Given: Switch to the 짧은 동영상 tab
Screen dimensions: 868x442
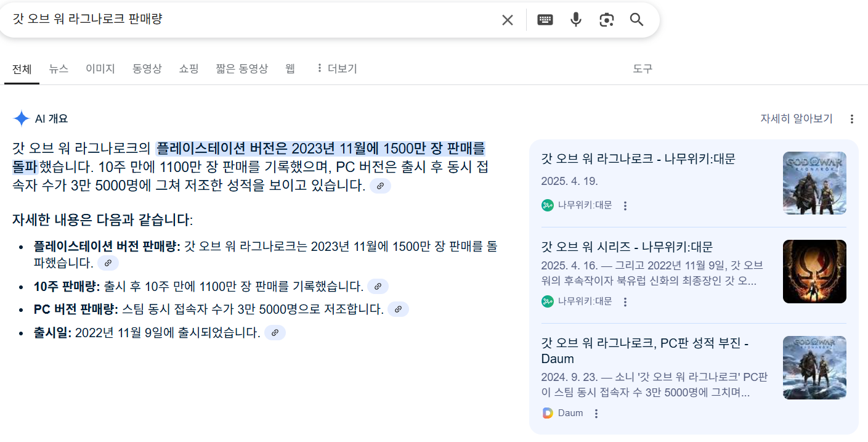Looking at the screenshot, I should pyautogui.click(x=242, y=69).
